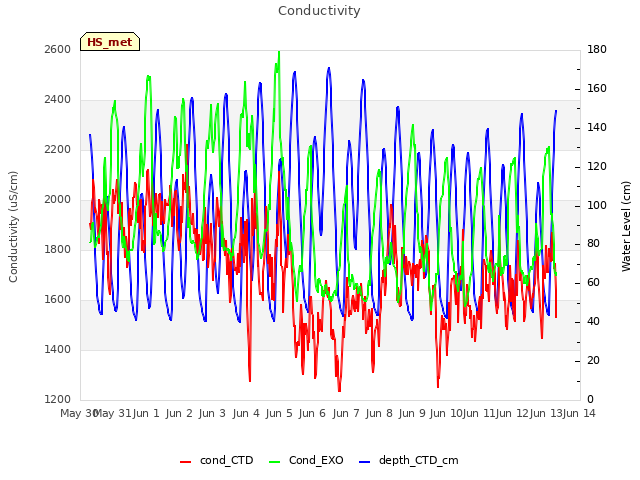Image resolution: width=640 pixels, height=480 pixels.
Task: Click the Water Level (cm) axis title
Action: 626,227
